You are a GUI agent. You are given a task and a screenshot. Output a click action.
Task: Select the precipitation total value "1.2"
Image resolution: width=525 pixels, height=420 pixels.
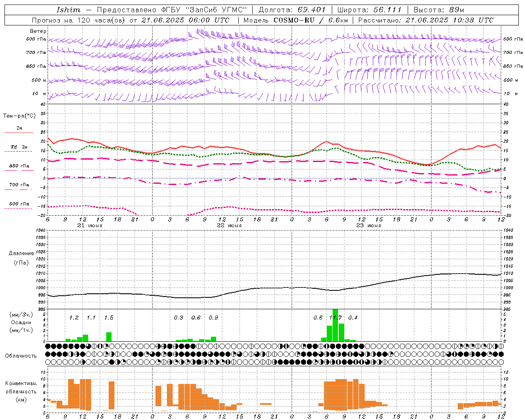(74, 318)
